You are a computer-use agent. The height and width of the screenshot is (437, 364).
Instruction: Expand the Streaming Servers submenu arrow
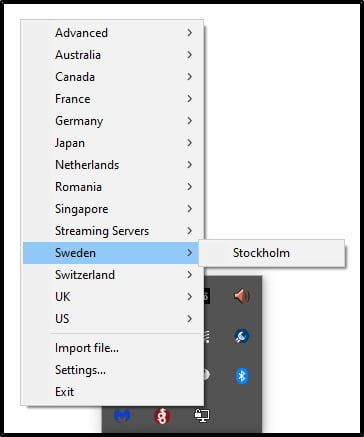click(190, 231)
